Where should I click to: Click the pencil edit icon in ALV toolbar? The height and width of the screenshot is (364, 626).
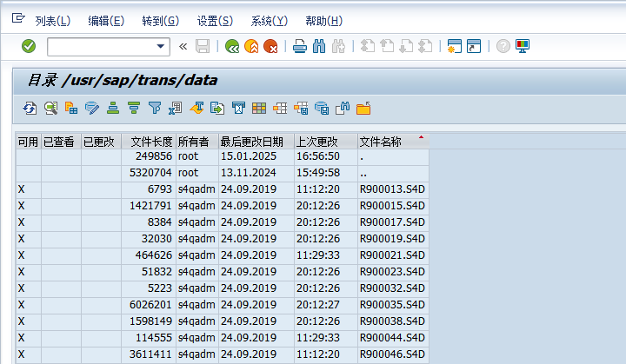(92, 109)
